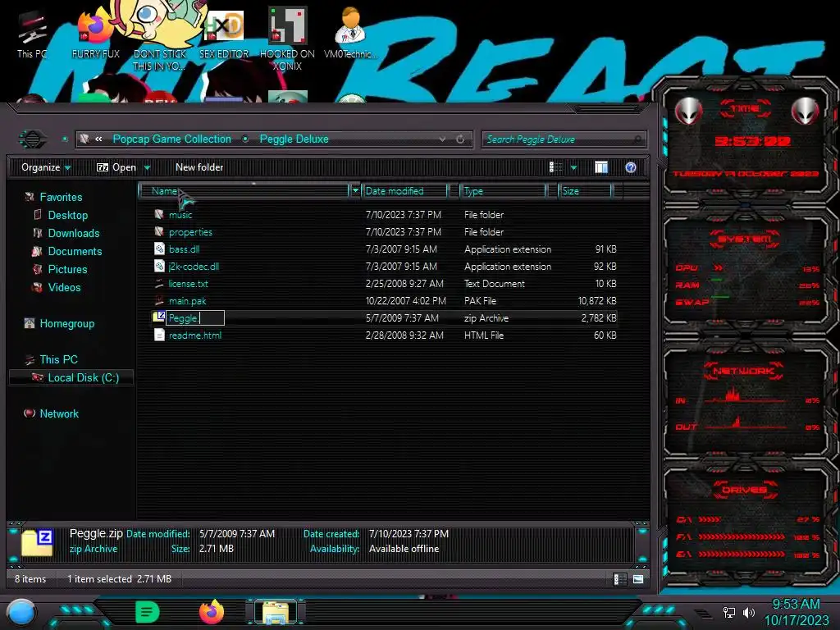Sort files by Name column
Viewport: 840px width, 630px height.
pos(244,191)
